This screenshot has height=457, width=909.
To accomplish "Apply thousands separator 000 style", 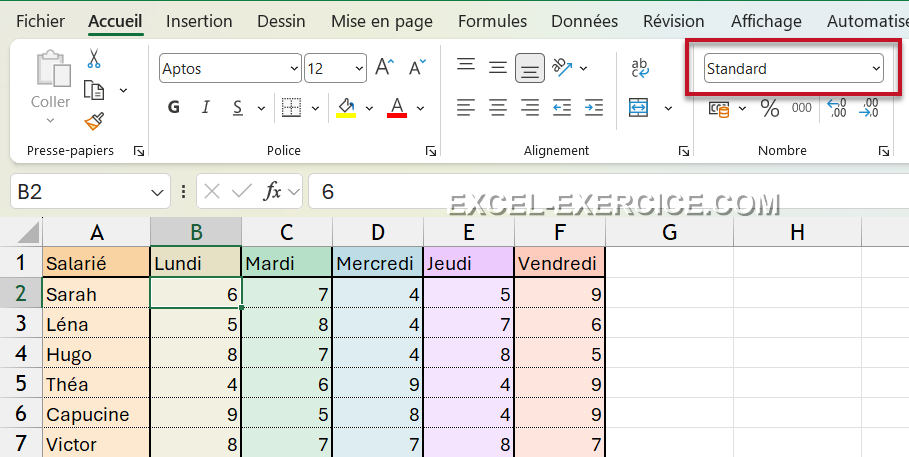I will tap(802, 108).
